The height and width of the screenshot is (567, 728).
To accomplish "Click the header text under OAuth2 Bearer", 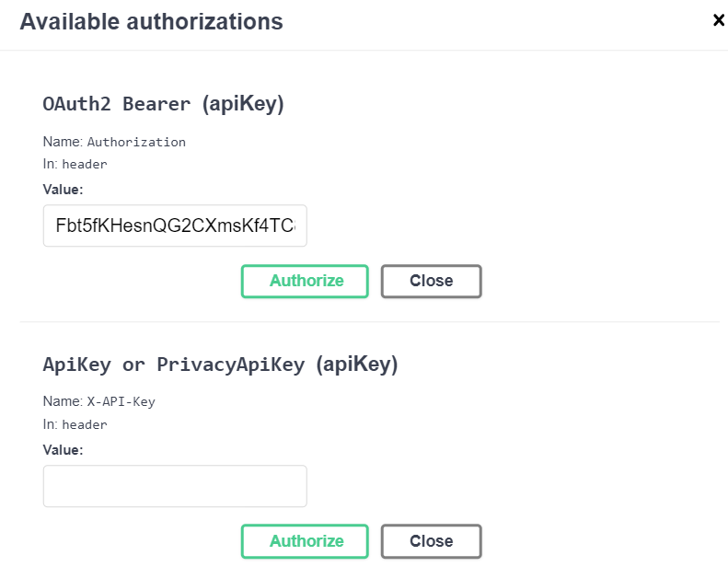I will (x=85, y=165).
